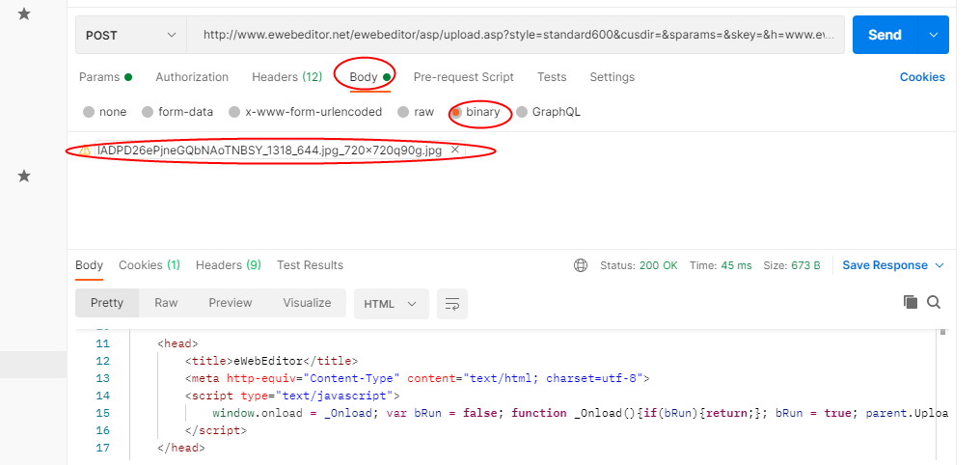This screenshot has height=465, width=980.
Task: Click the warning icon beside selected file
Action: pos(85,150)
